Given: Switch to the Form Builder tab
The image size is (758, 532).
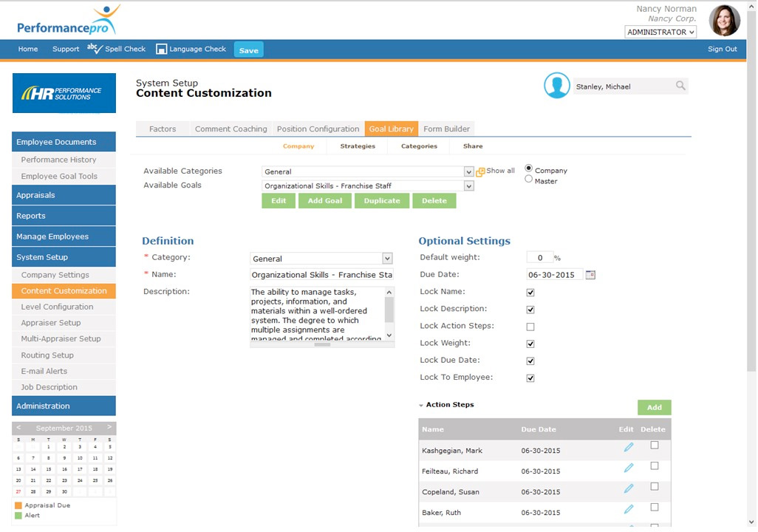Looking at the screenshot, I should [446, 128].
